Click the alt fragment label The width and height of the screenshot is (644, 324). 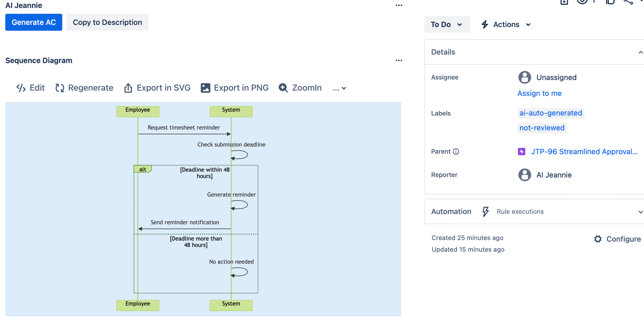pyautogui.click(x=143, y=169)
